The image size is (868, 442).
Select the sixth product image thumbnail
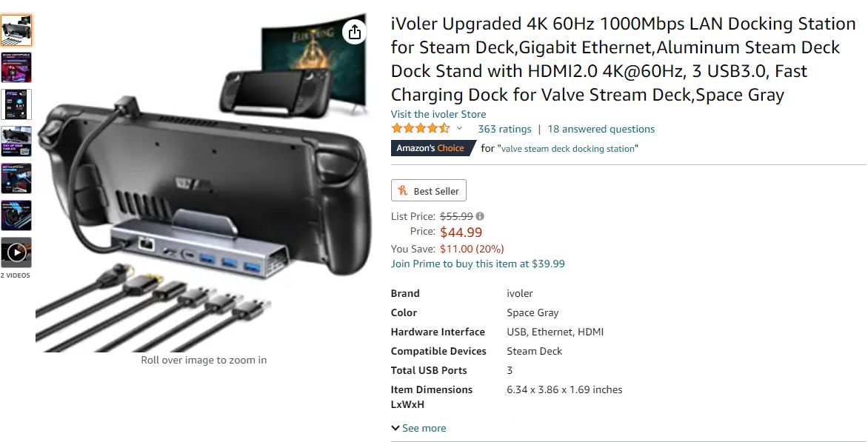tap(16, 215)
